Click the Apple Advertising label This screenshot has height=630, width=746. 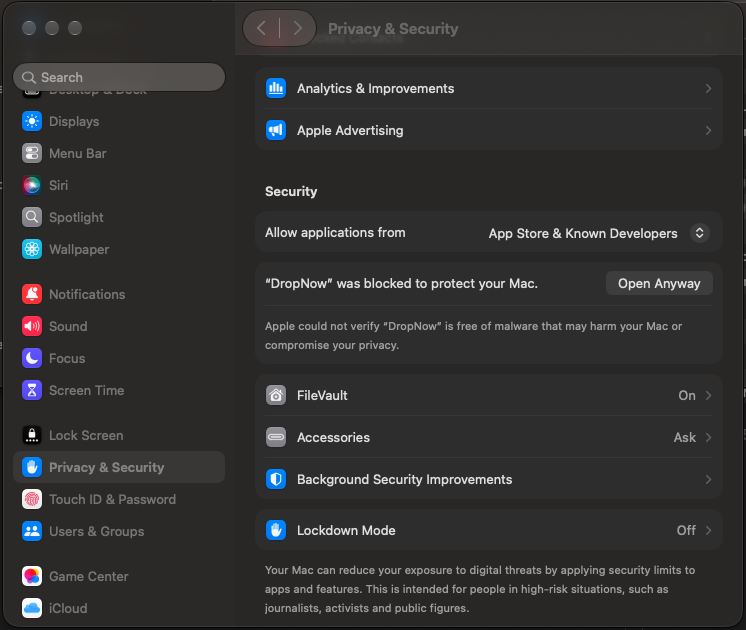coord(350,130)
